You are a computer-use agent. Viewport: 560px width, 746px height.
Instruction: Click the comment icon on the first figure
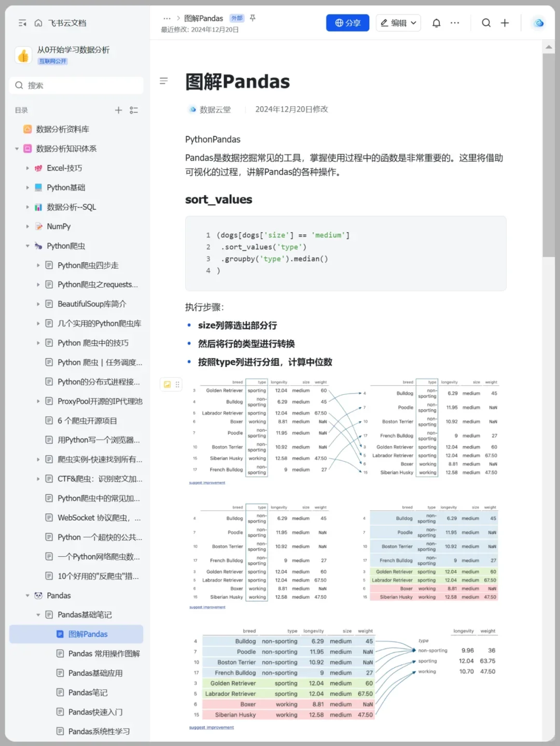tap(167, 384)
